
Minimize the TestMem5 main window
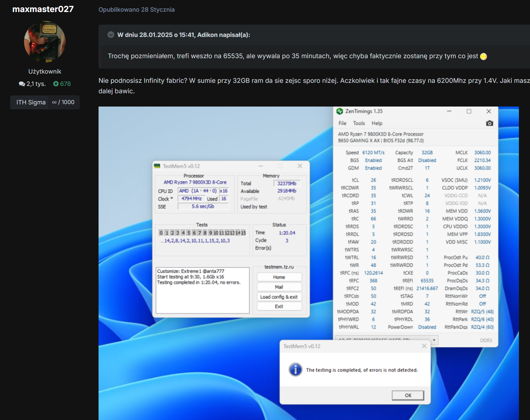click(261, 166)
